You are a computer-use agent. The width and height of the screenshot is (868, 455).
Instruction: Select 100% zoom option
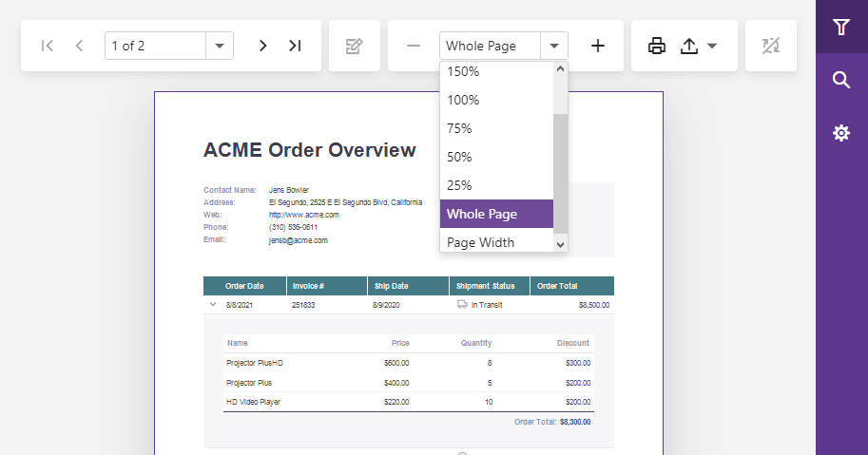pos(496,100)
